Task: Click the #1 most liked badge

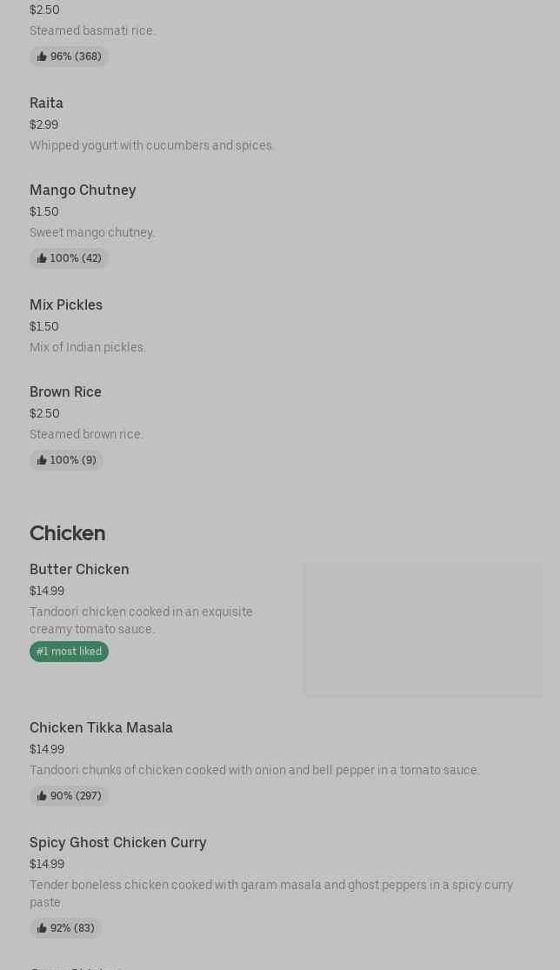Action: coord(69,652)
